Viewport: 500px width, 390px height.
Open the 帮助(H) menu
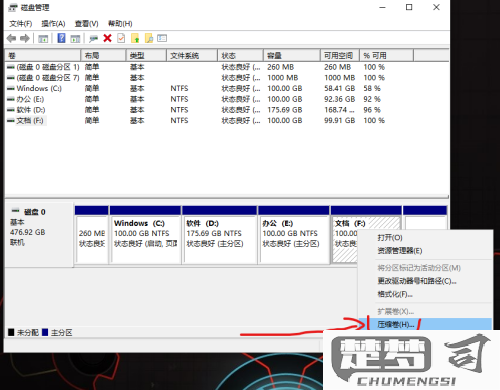(120, 24)
